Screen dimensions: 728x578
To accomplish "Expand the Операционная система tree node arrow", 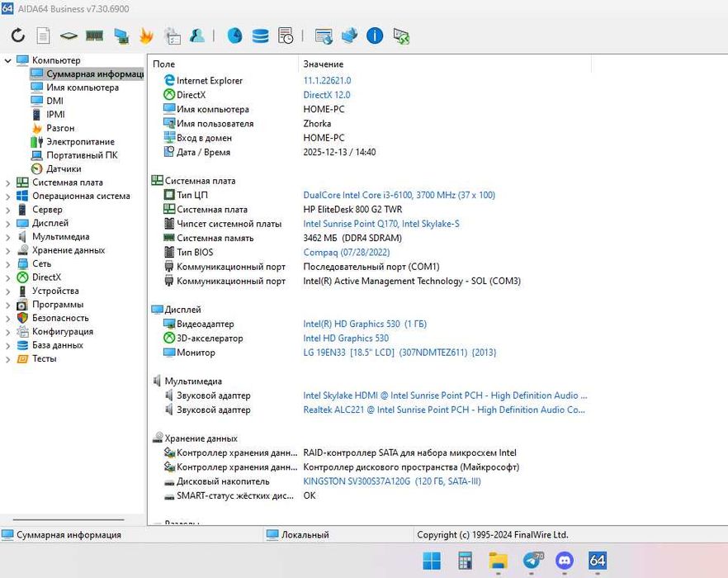I will click(x=8, y=196).
